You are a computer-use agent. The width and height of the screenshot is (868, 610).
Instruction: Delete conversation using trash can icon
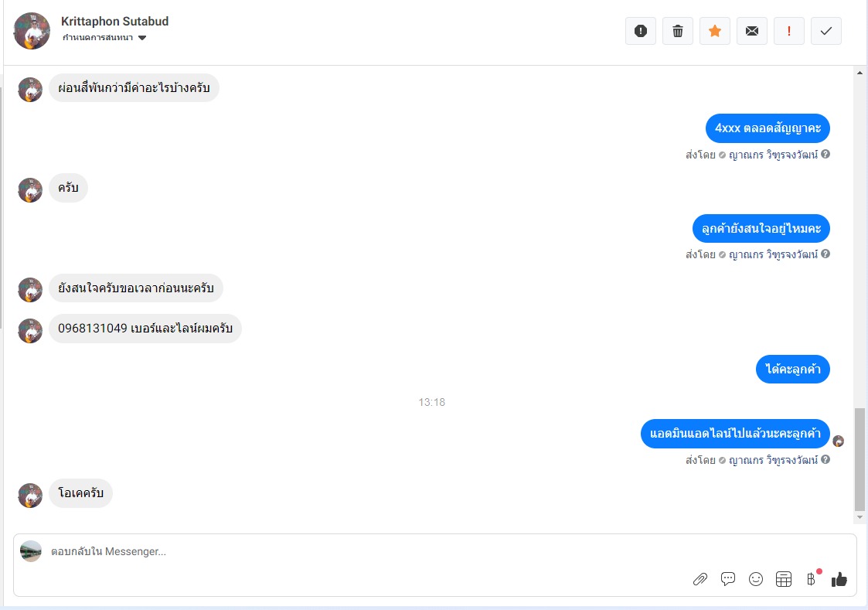click(x=678, y=31)
